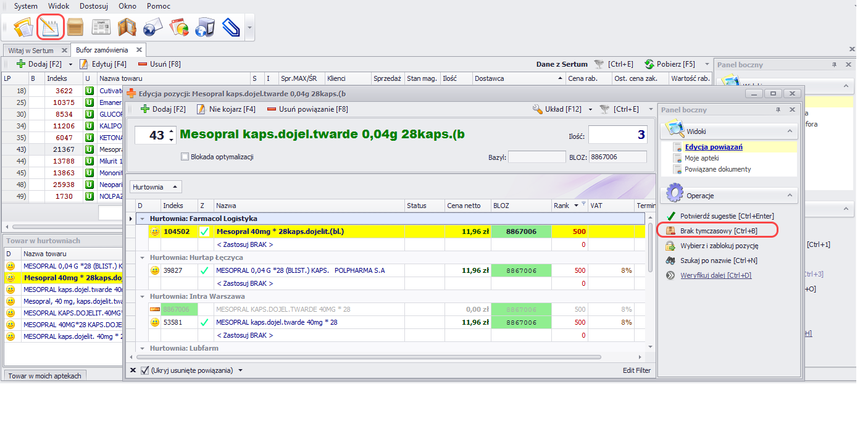Screen dimensions: 868x421
Task: Open the brown wallet toolbar icon
Action: click(127, 28)
